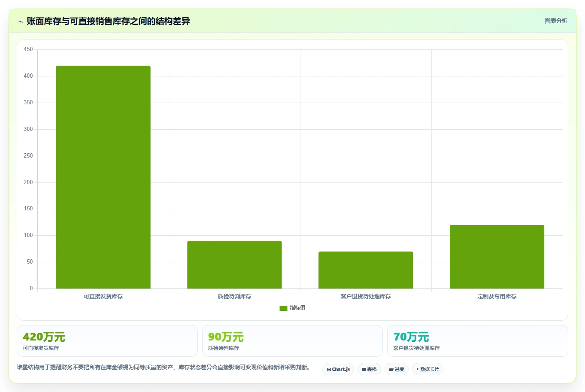Click the 客户退货待处理库存 x-axis label
Viewport: 585px width, 392px height.
(366, 296)
